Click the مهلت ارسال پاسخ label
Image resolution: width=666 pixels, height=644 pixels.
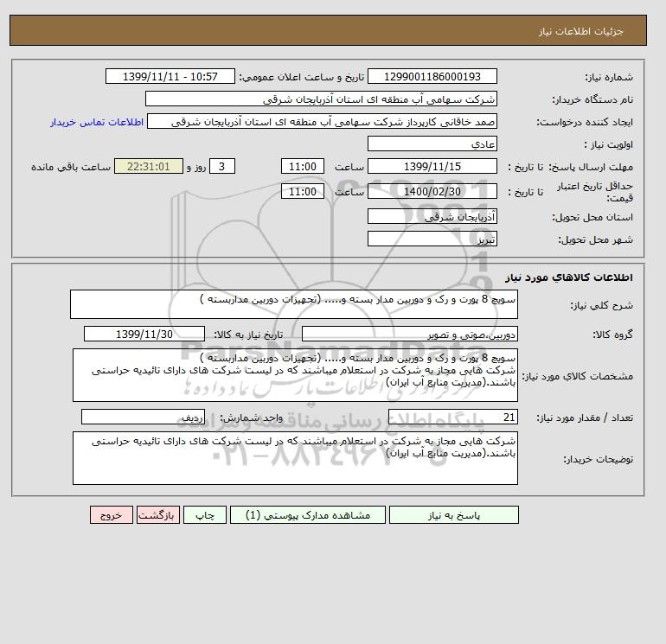[x=591, y=167]
